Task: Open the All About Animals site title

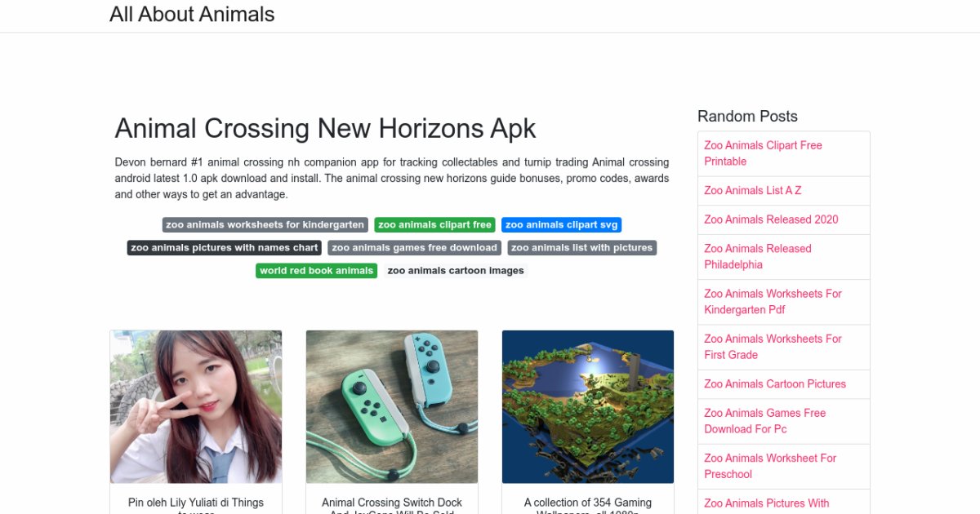Action: coord(192,15)
